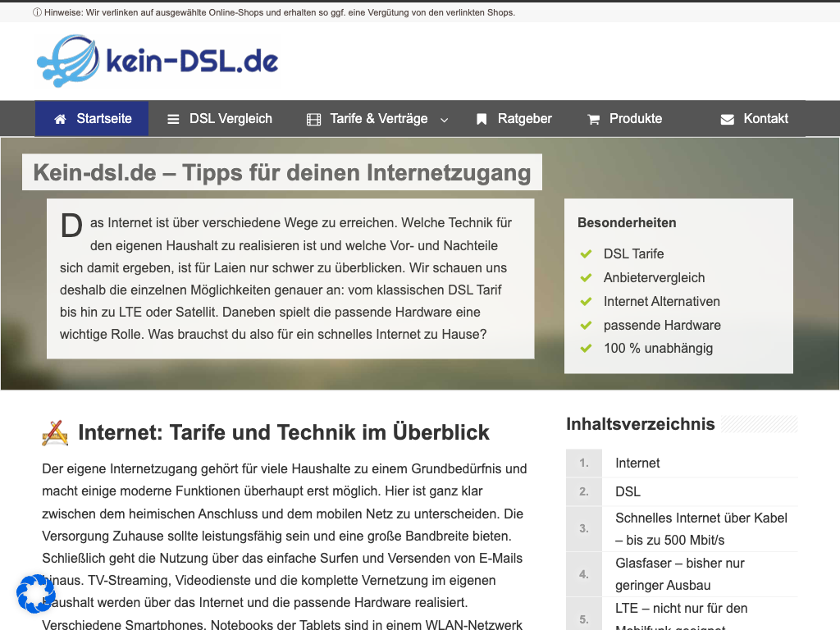Click the shopping cart icon beside Produkte
Viewport: 840px width, 630px height.
pos(594,119)
